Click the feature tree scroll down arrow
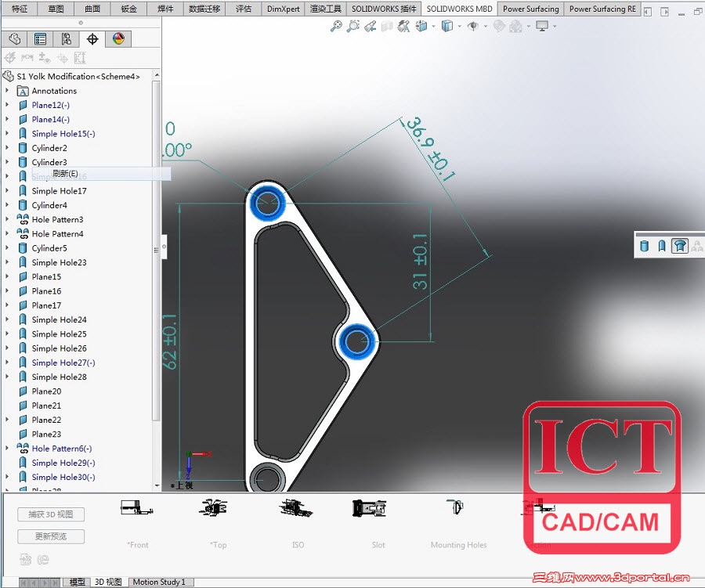This screenshot has width=705, height=588. 157,485
